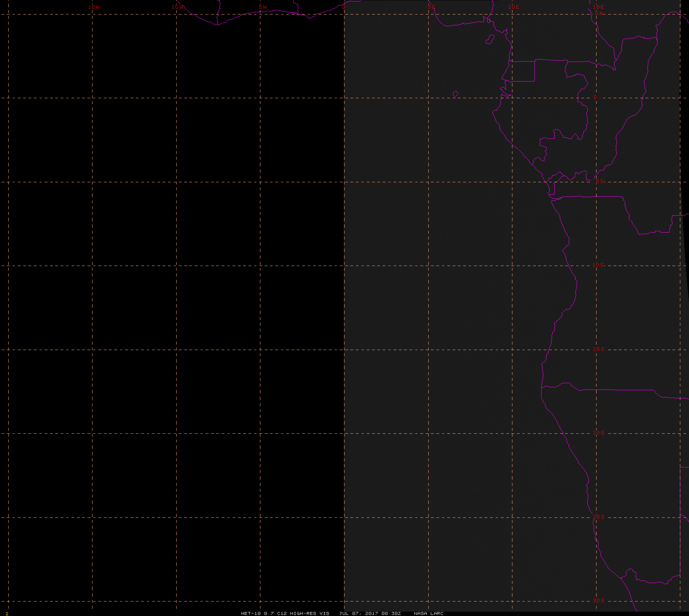The image size is (689, 616).
Task: Click the 15E longitude label
Action: coord(599,7)
